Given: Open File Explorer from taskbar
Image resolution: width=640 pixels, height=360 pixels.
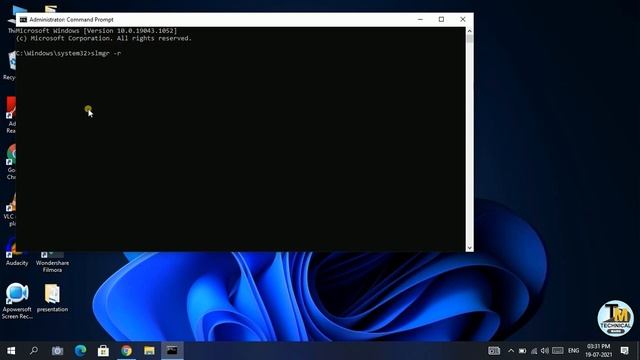Looking at the screenshot, I should click(149, 351).
